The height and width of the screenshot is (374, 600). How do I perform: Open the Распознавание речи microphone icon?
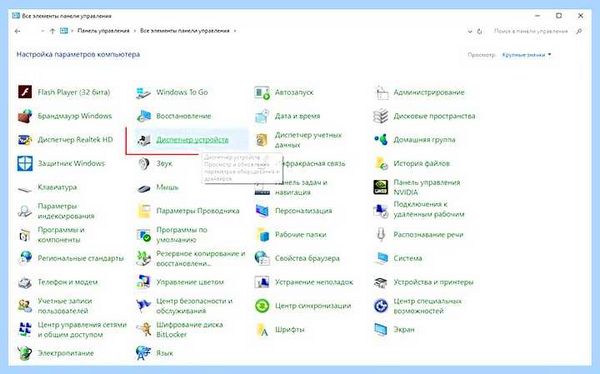381,235
